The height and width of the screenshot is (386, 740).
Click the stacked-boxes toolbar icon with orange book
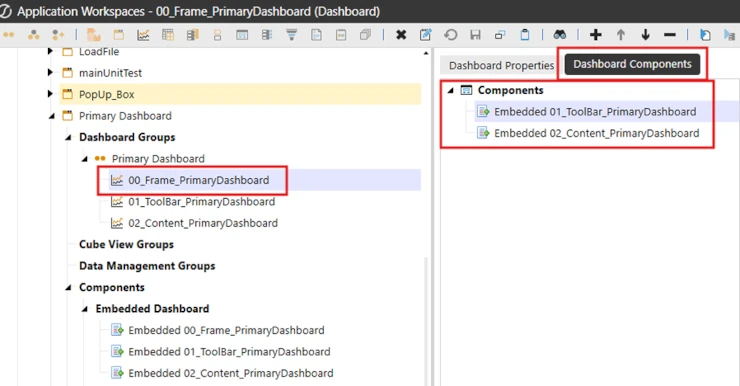(x=193, y=35)
